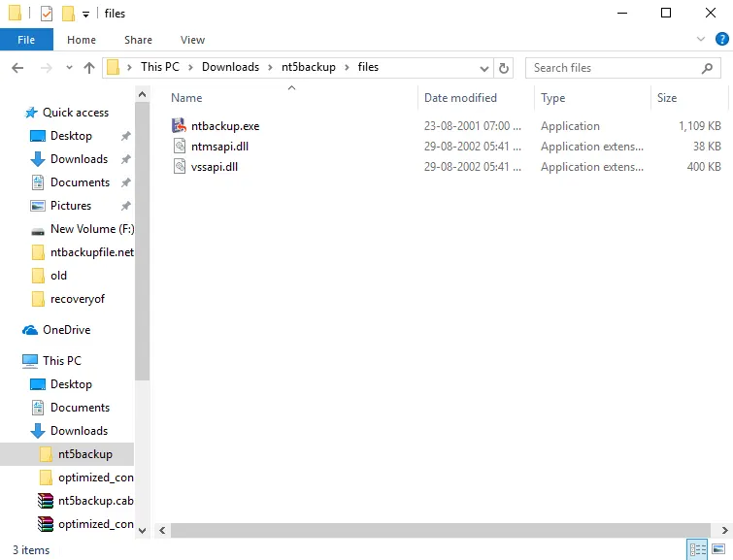Image resolution: width=733 pixels, height=560 pixels.
Task: Expand the chevron after nt5backup in path
Action: 347,68
